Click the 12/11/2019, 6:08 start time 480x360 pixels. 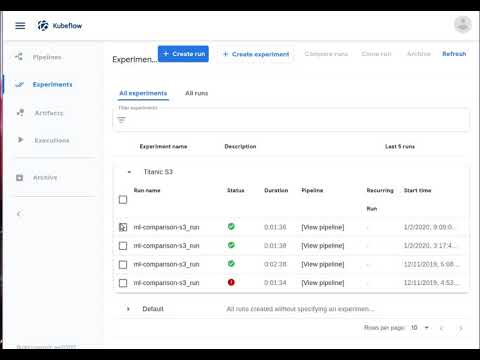(x=431, y=264)
